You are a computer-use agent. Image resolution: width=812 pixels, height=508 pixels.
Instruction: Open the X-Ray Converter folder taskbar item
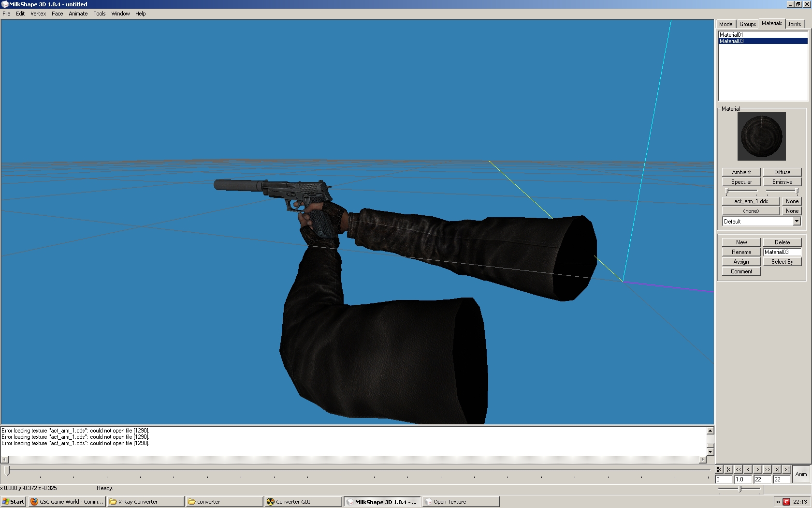(x=145, y=502)
